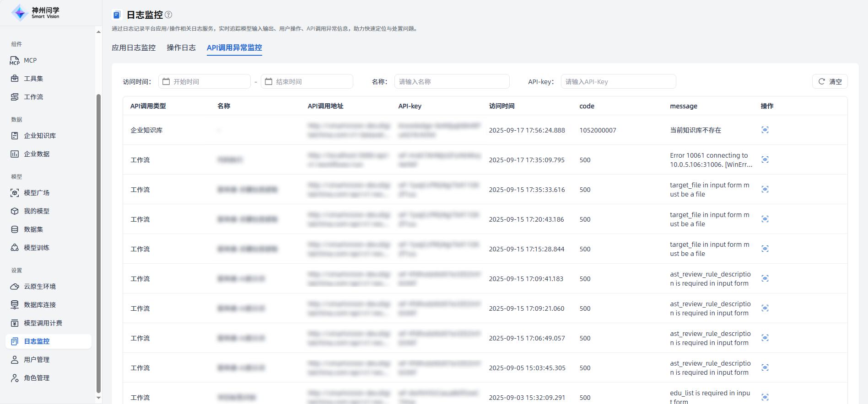The width and height of the screenshot is (868, 404).
Task: Open 工具集 from the sidebar
Action: (33, 79)
